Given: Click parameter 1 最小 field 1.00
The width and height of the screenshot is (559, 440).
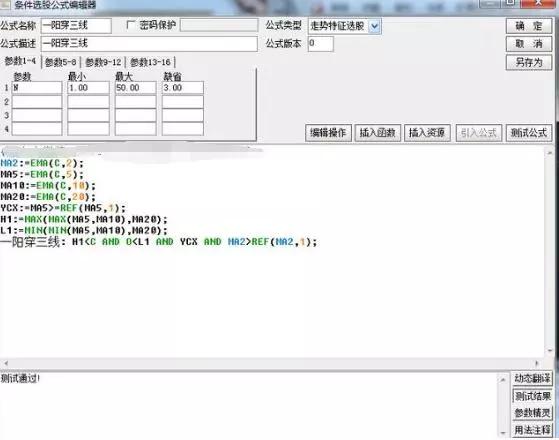Looking at the screenshot, I should pyautogui.click(x=88, y=88).
